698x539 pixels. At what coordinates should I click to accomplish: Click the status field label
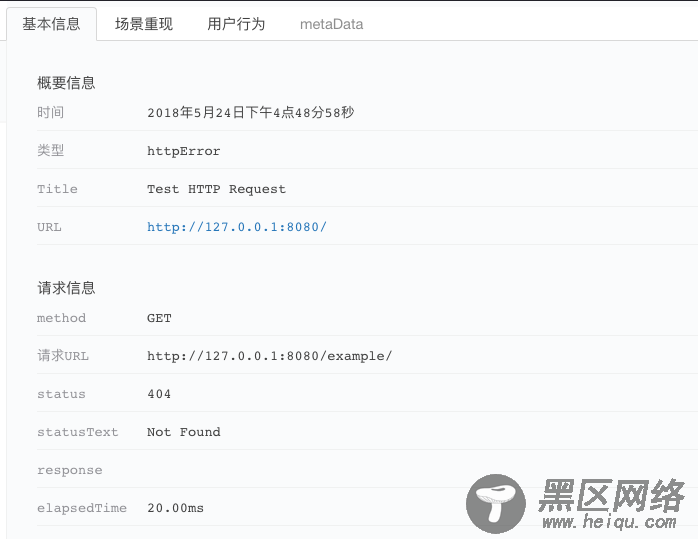61,394
